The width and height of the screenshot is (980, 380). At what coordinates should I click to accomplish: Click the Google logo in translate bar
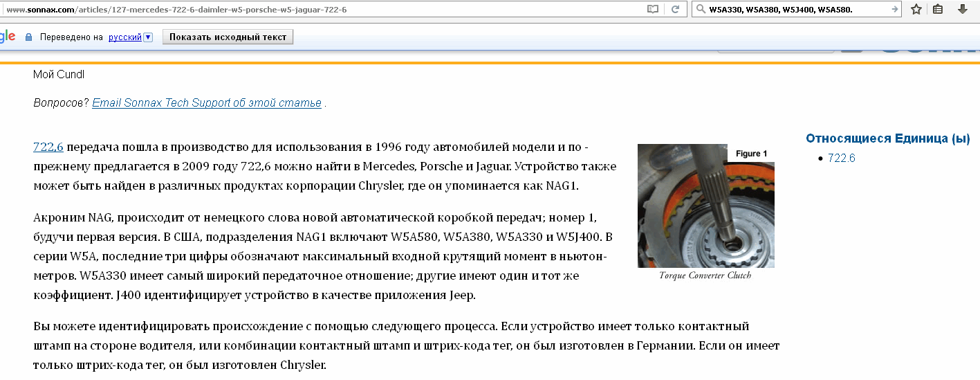point(7,37)
